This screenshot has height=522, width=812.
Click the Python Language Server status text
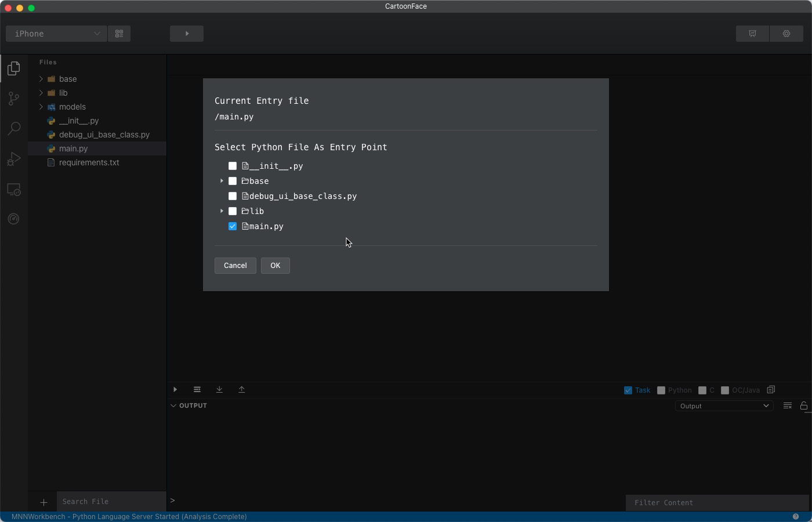[129, 517]
